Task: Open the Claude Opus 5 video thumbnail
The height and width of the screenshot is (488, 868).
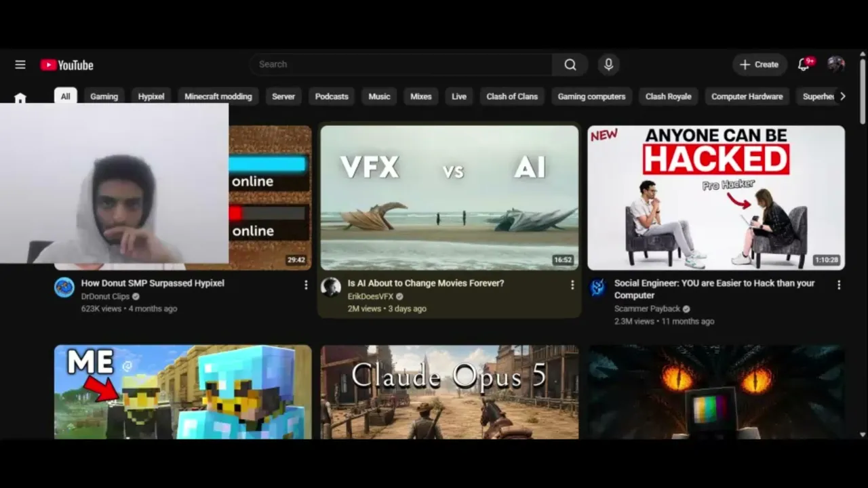Action: tap(450, 392)
